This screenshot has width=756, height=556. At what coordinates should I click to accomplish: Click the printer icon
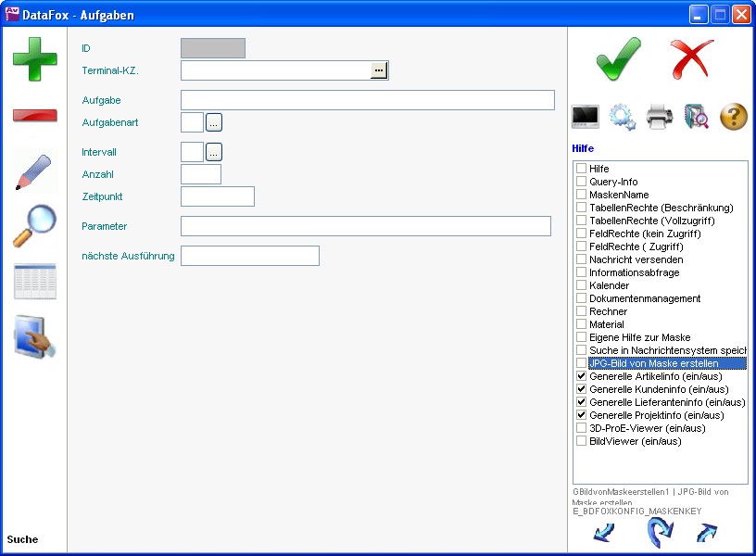(659, 117)
